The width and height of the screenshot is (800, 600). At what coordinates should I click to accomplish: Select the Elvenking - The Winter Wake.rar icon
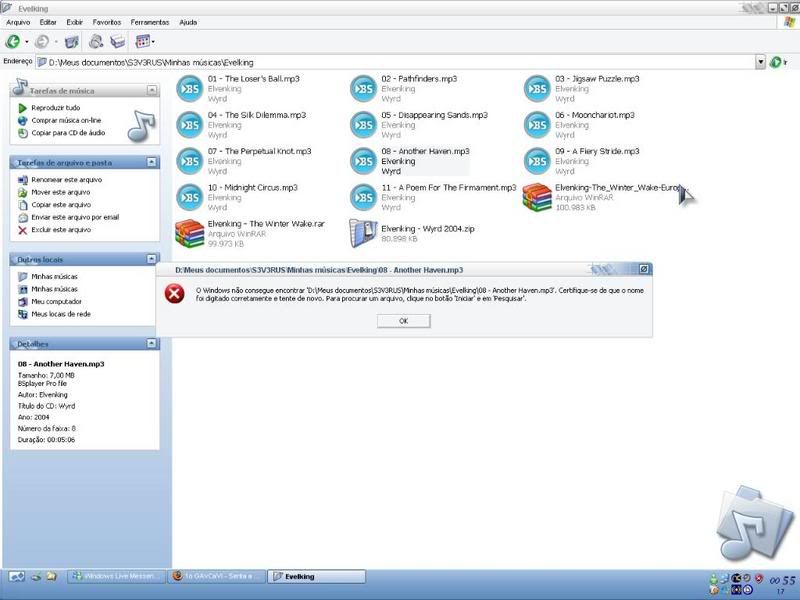pyautogui.click(x=189, y=234)
